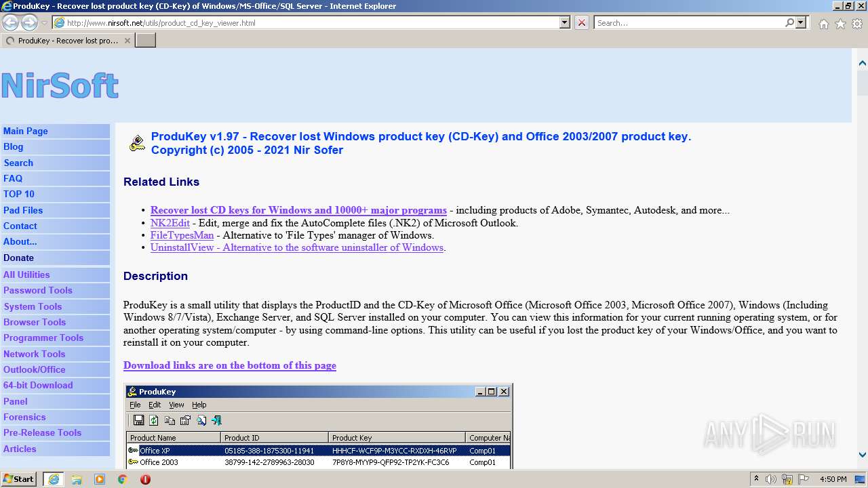Image resolution: width=868 pixels, height=488 pixels.
Task: Close the ProduKey browser tab
Action: click(127, 41)
